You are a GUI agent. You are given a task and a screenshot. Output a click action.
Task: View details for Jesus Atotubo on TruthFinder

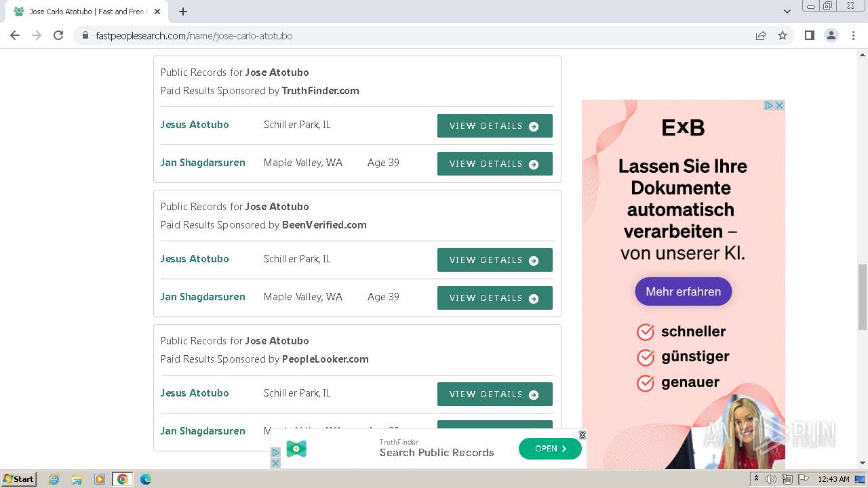[495, 126]
